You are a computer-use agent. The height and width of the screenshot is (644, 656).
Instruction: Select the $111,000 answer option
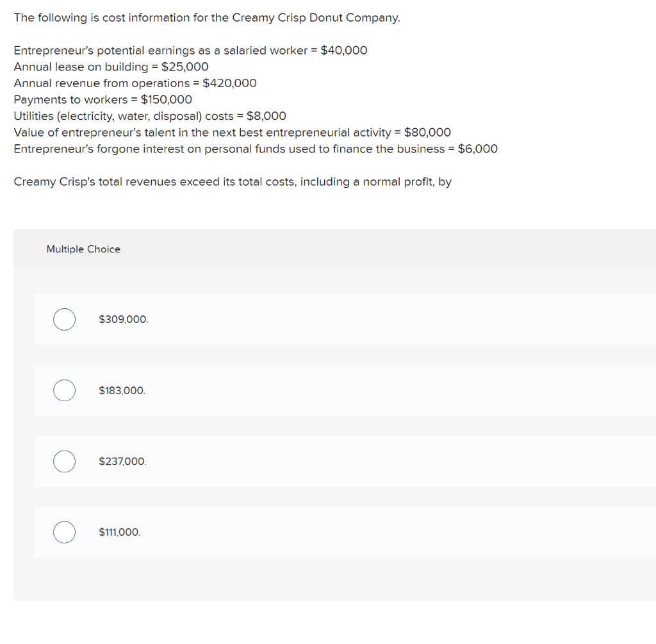point(64,532)
